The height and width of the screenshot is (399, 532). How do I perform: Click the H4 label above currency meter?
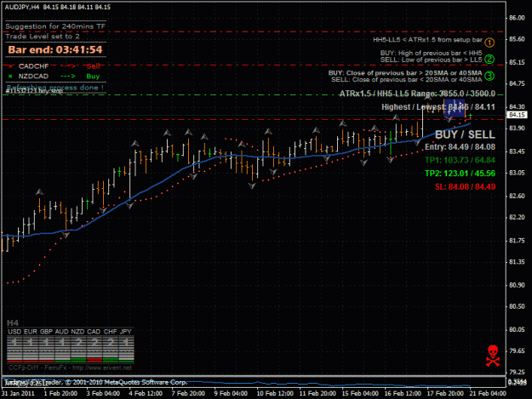pyautogui.click(x=13, y=322)
